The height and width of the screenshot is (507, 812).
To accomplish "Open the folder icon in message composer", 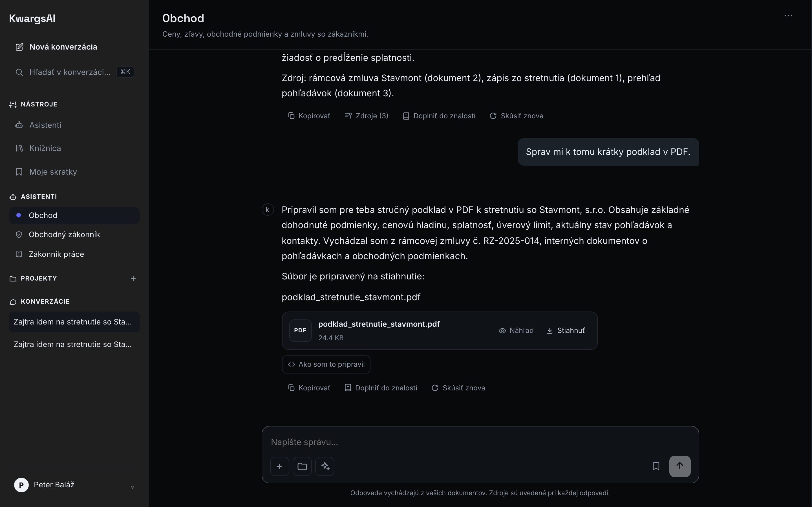I will click(302, 466).
